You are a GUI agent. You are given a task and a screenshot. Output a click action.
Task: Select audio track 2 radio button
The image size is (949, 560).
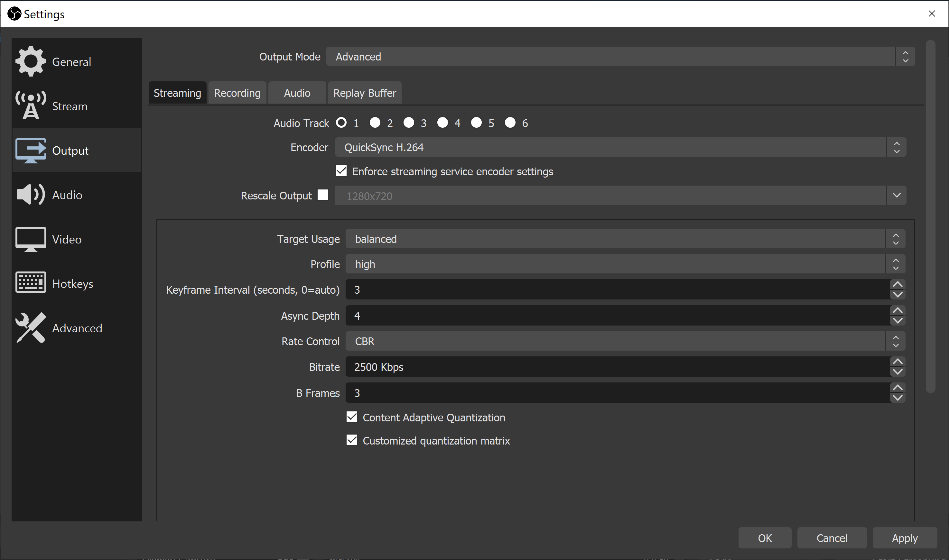pyautogui.click(x=375, y=123)
